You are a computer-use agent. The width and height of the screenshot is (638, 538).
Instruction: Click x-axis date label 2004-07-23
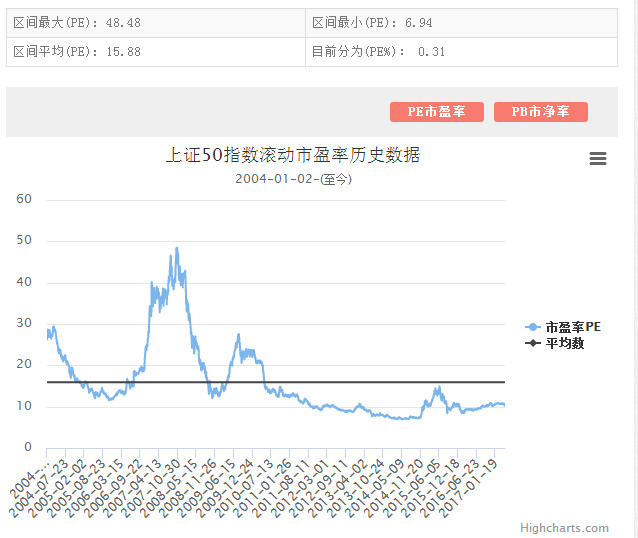click(39, 488)
